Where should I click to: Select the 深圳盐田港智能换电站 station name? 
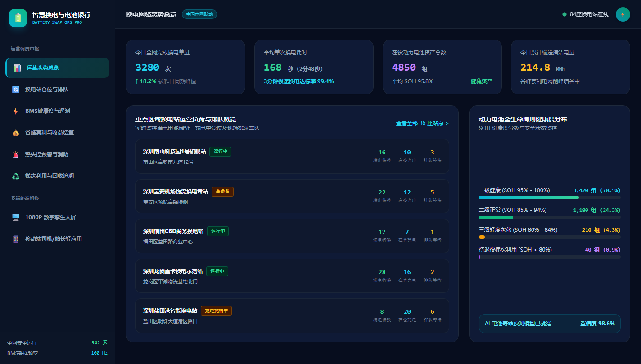coord(170,311)
